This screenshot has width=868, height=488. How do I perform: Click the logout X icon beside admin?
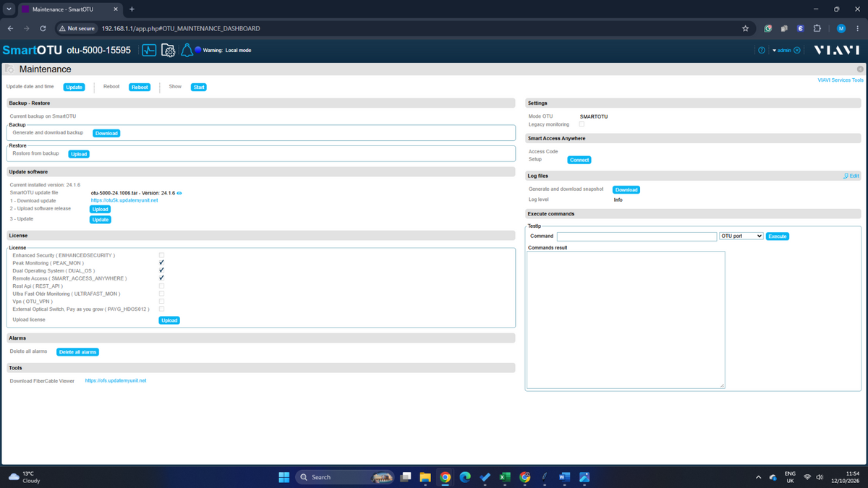coord(797,51)
